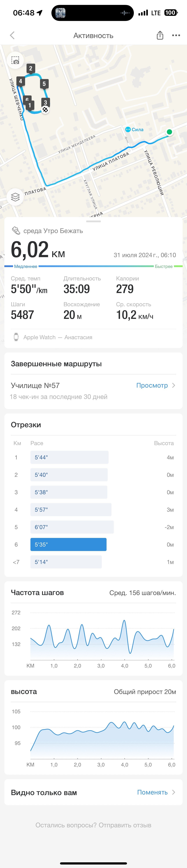Open the map layers icon
The image size is (187, 868).
(x=15, y=197)
